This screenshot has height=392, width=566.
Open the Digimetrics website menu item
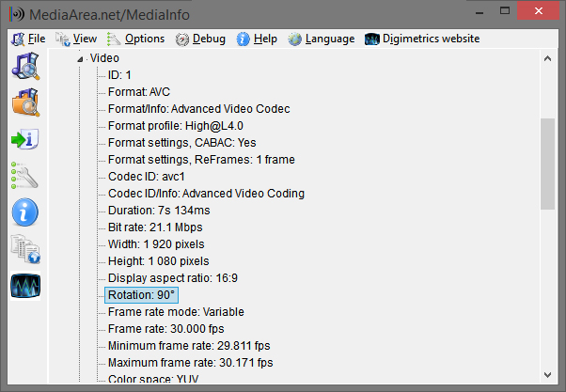(x=422, y=39)
